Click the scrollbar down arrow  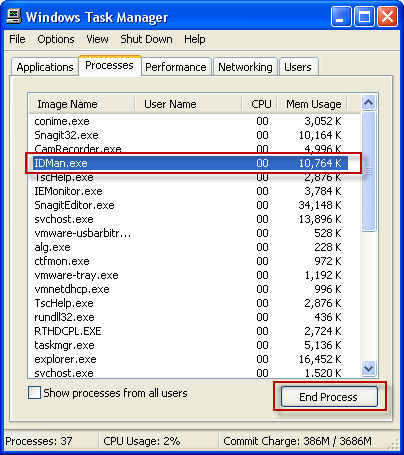(369, 369)
